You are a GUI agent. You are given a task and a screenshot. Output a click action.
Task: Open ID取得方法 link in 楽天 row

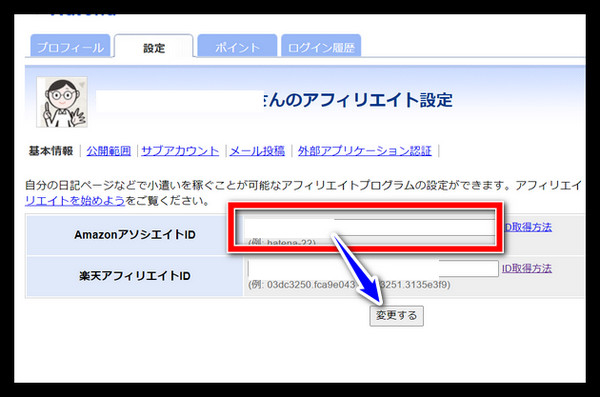527,269
